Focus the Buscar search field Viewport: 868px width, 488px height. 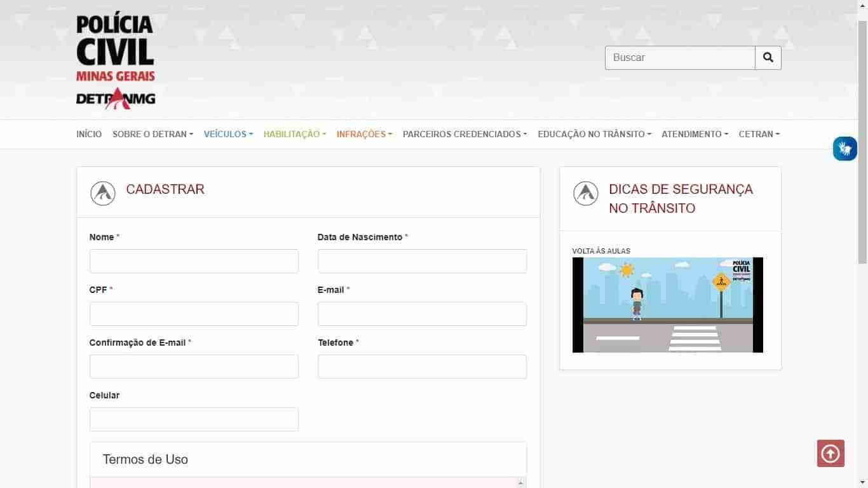click(680, 58)
